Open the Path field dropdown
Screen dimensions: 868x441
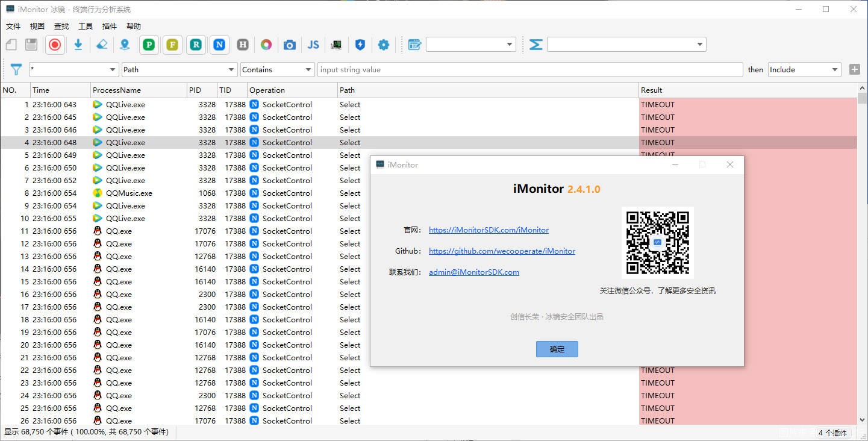pyautogui.click(x=180, y=70)
